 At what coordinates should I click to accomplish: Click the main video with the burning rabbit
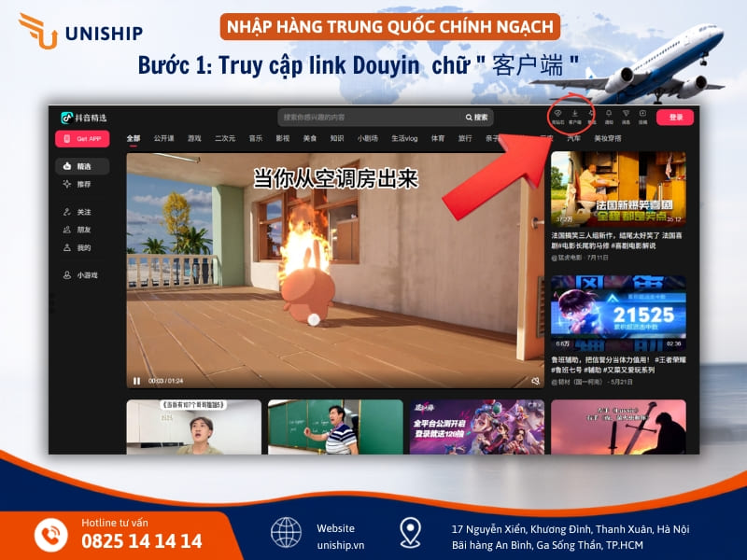pos(335,270)
